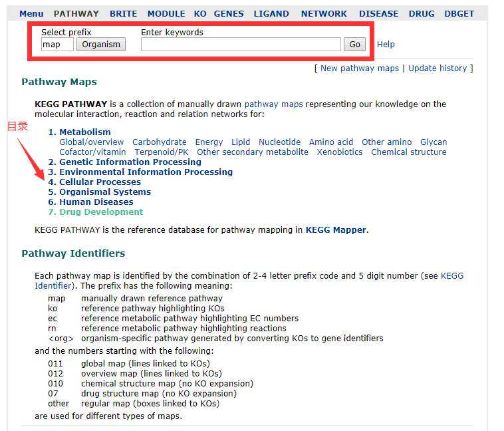Open the Other secondary metabolite link

click(253, 152)
